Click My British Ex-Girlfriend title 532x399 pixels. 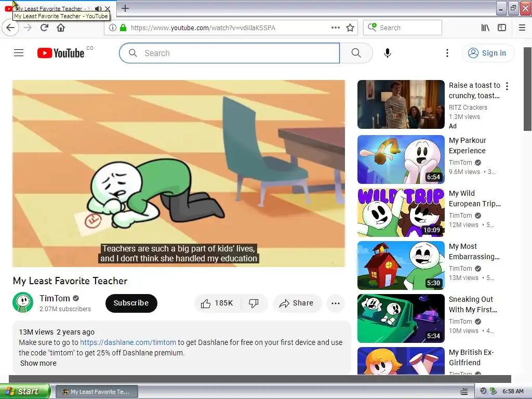click(471, 357)
